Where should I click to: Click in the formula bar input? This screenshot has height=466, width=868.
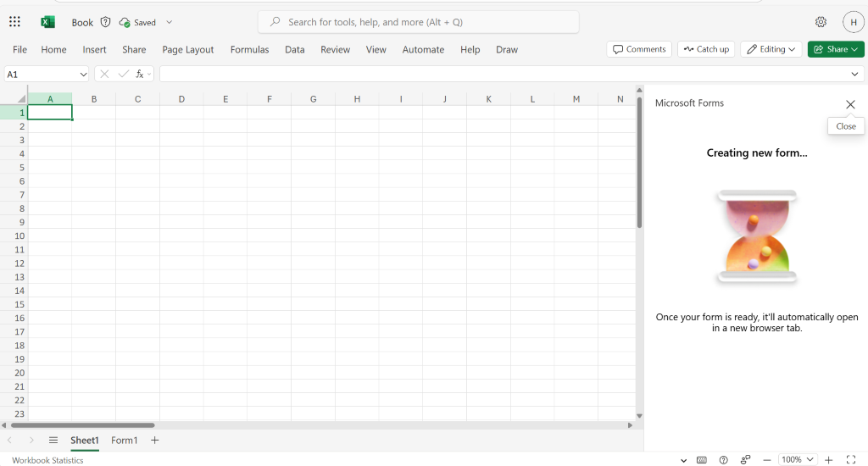(504, 75)
